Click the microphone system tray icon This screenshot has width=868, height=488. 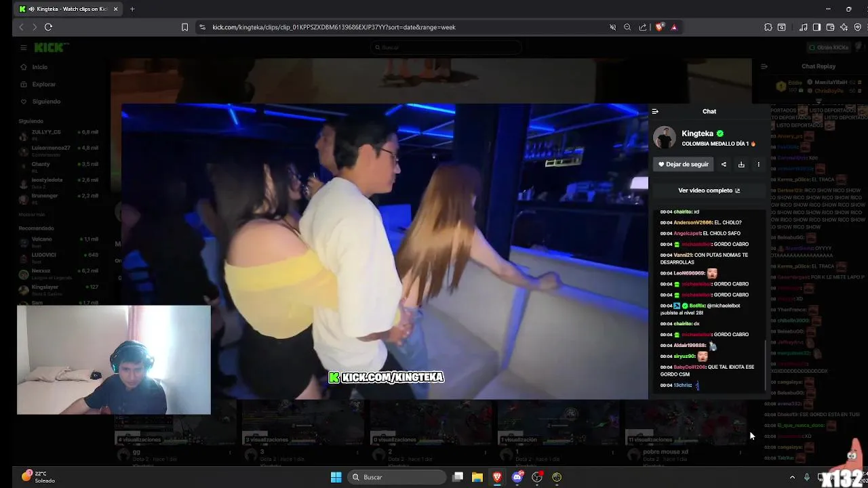[806, 477]
